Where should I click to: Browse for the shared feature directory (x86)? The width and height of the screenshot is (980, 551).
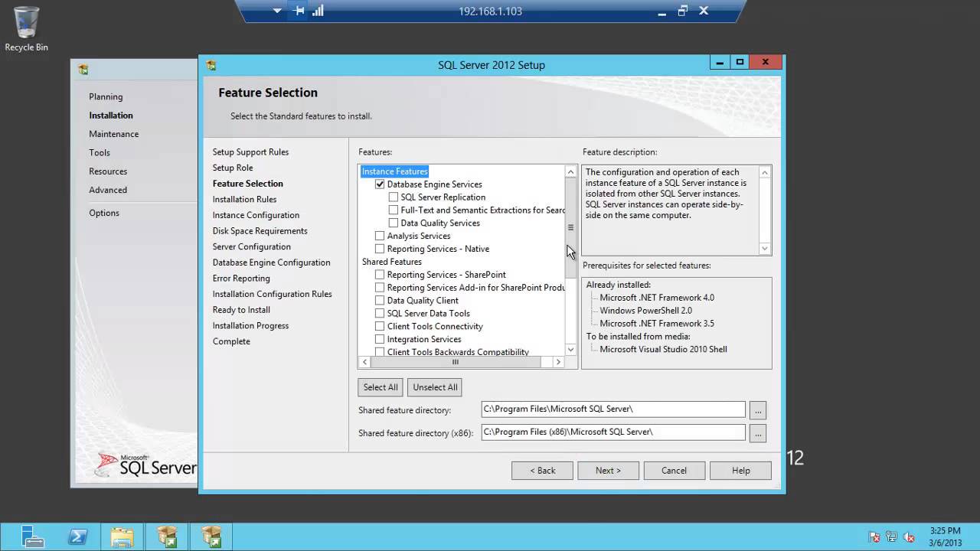point(758,433)
